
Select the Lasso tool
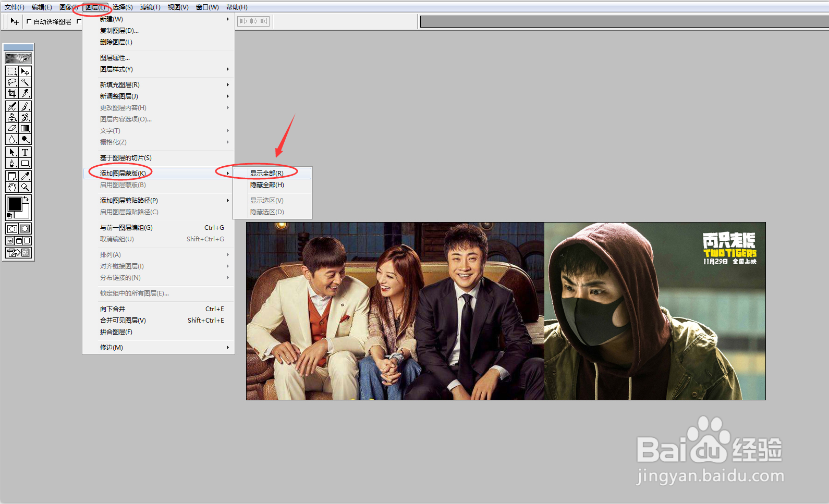12,82
